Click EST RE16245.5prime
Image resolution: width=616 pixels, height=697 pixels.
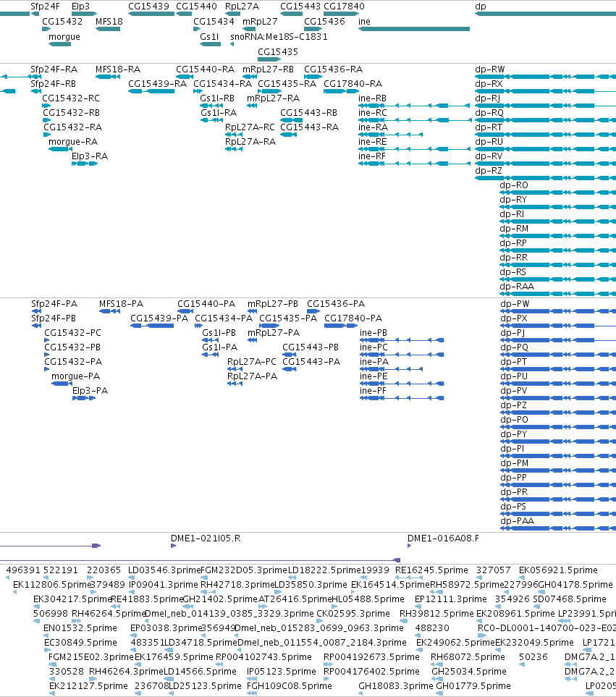431,570
